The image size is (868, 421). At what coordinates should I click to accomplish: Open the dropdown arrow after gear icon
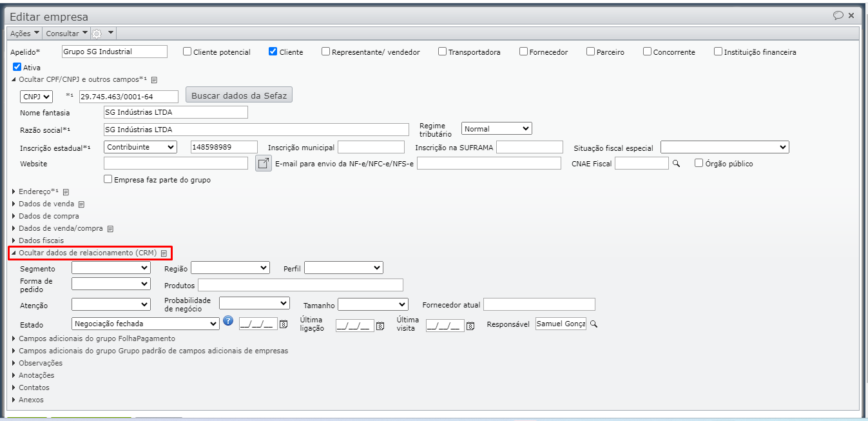tap(111, 33)
